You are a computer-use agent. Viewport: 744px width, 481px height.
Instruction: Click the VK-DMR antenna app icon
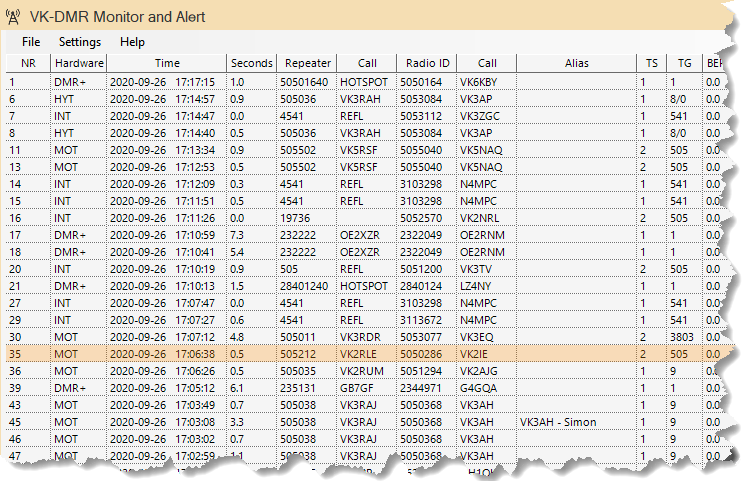point(13,15)
